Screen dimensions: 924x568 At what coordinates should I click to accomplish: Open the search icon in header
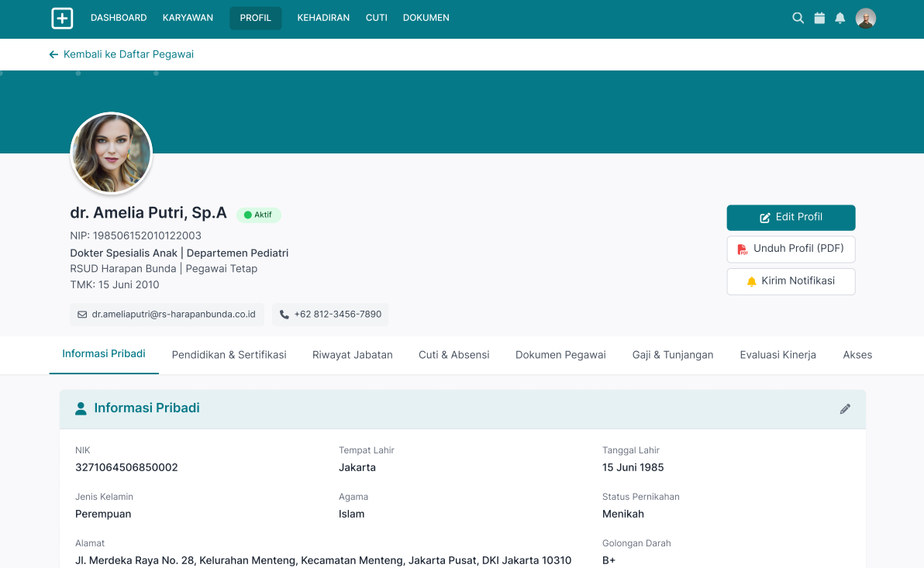click(x=798, y=19)
